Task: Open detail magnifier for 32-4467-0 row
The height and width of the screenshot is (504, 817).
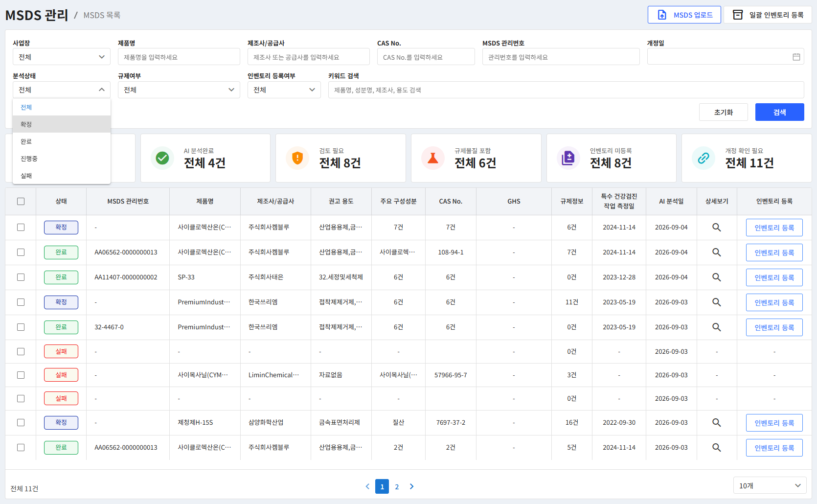Action: click(717, 327)
